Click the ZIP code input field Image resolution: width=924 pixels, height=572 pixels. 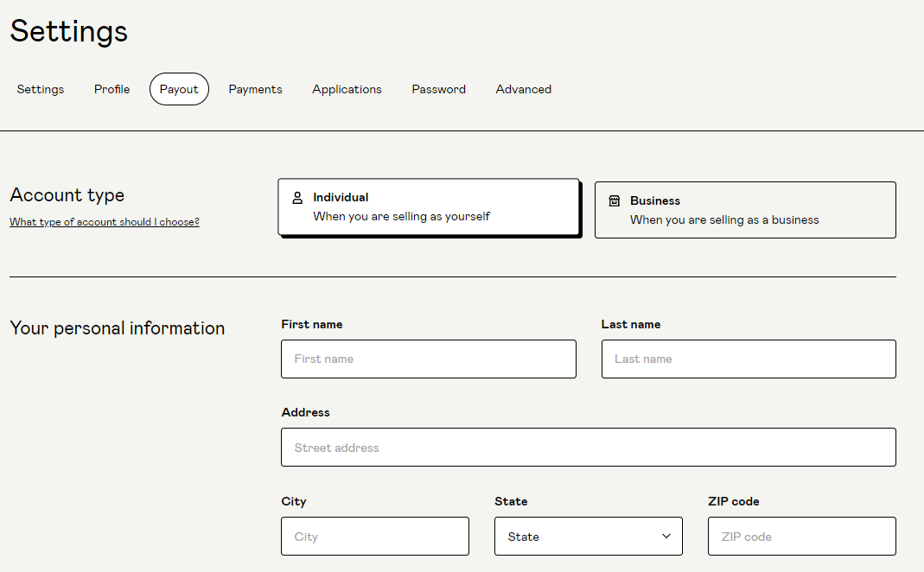802,536
